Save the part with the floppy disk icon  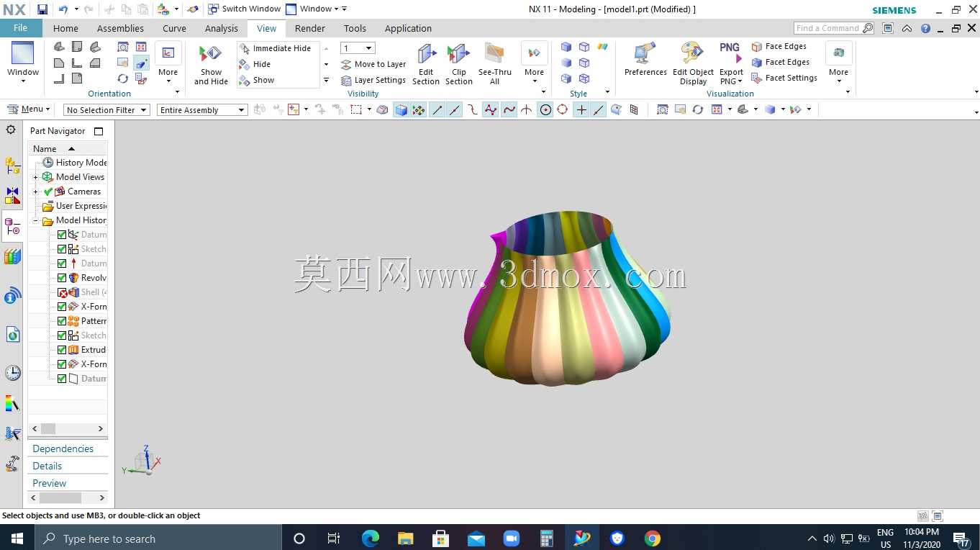42,9
